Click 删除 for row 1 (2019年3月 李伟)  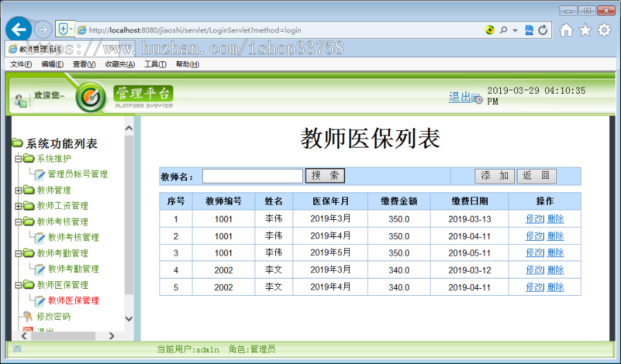coord(555,219)
